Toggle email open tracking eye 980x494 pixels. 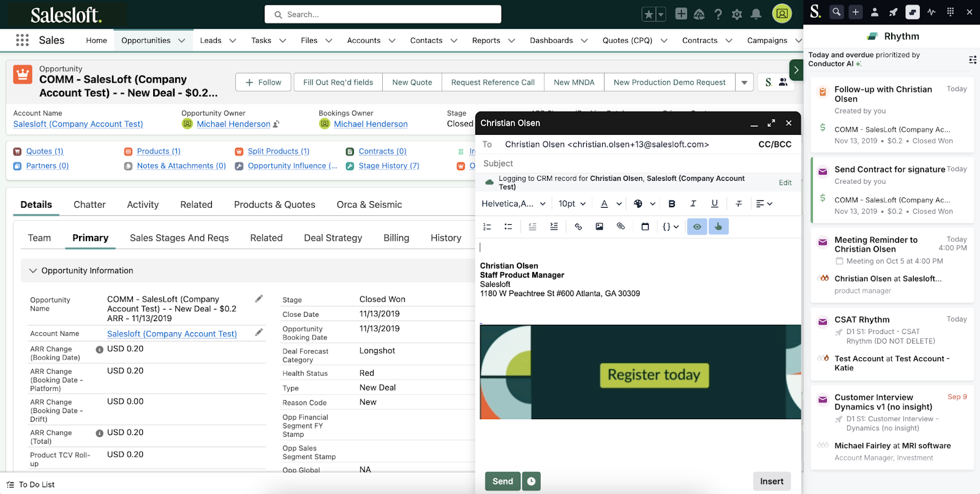point(697,227)
